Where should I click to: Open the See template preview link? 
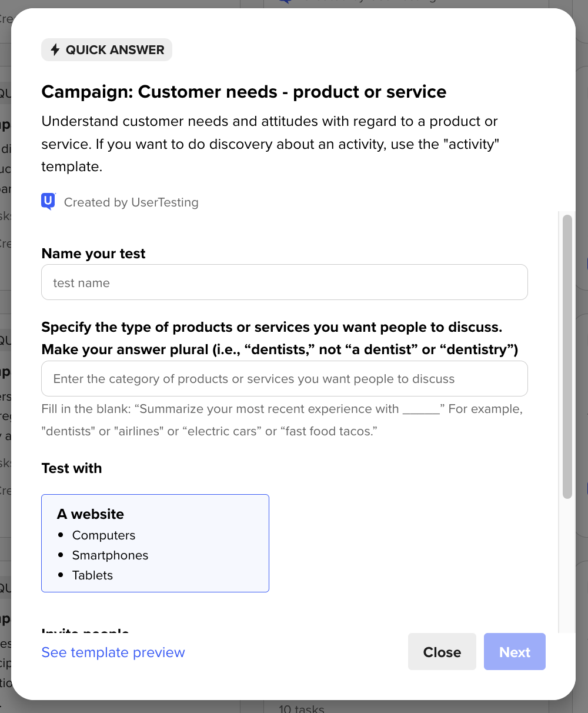click(113, 652)
